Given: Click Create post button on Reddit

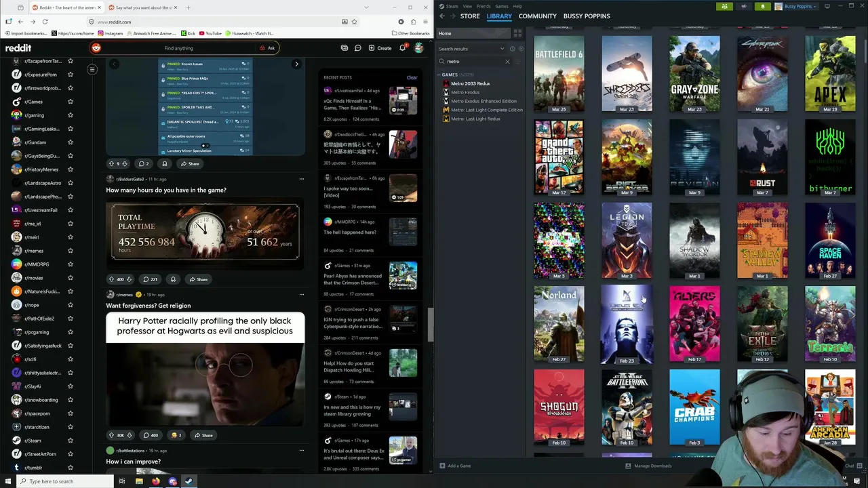Looking at the screenshot, I should tap(380, 48).
